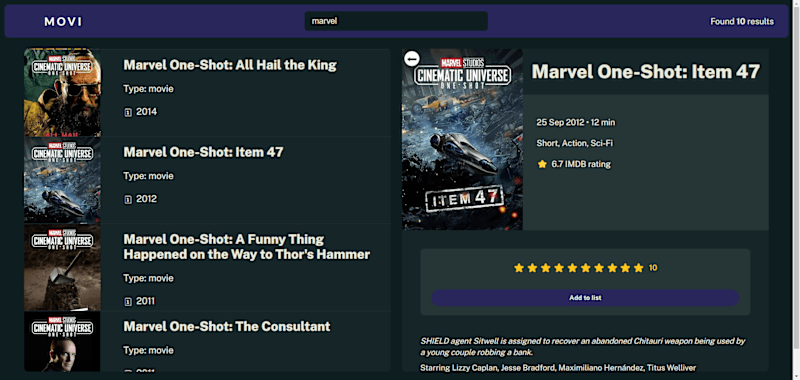Set rating with the fifth star
This screenshot has height=380, width=800.
[572, 268]
